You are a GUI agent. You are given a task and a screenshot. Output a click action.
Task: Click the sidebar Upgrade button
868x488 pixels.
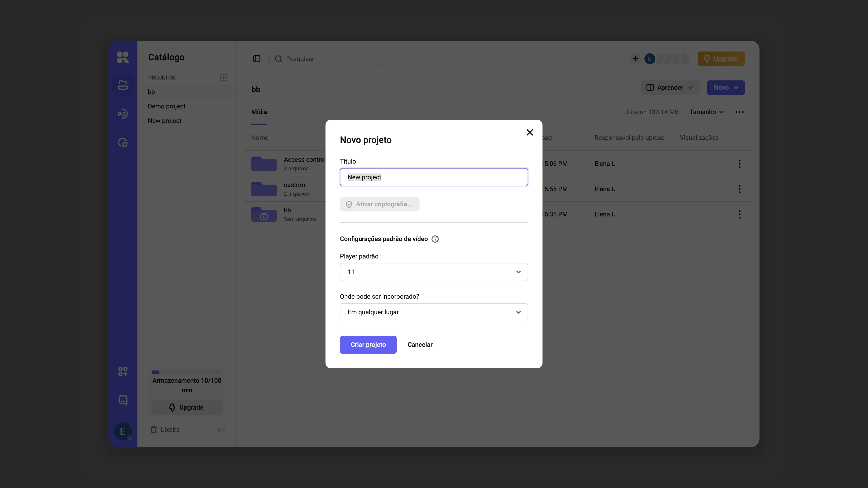tap(187, 408)
